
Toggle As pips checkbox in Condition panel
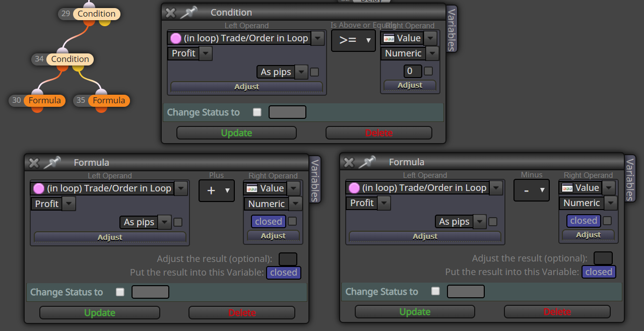click(314, 72)
